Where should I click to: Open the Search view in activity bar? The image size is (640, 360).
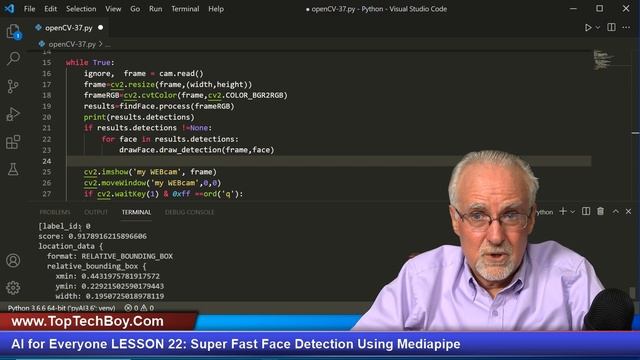[x=13, y=59]
